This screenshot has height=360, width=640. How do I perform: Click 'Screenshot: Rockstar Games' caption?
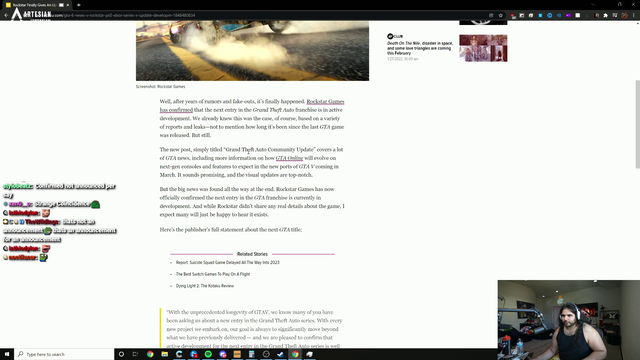pos(160,87)
